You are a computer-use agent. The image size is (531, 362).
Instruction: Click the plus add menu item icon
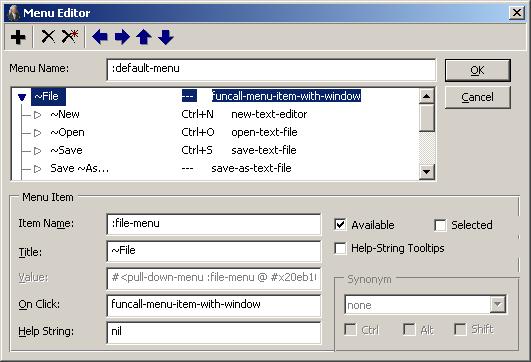[18, 37]
